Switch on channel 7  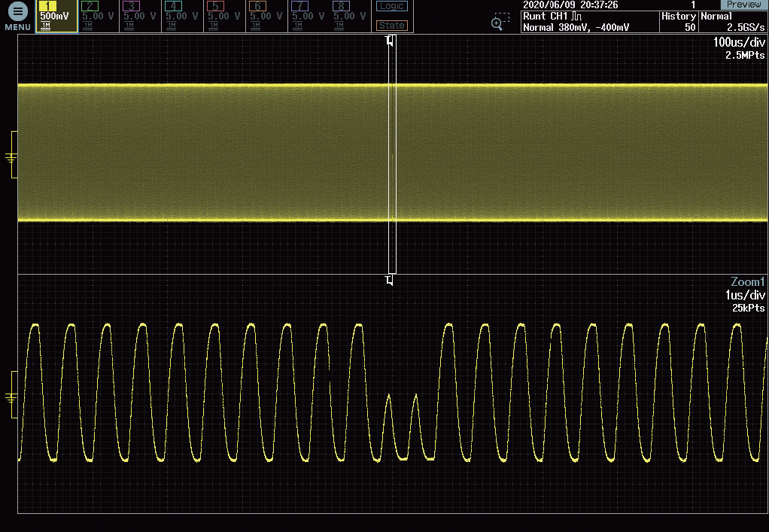tap(309, 17)
